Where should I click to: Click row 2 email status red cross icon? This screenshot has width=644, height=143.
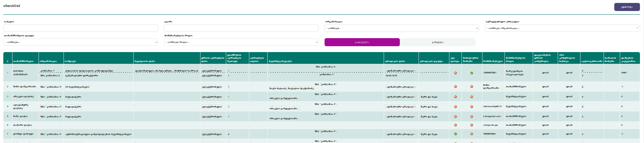pyautogui.click(x=456, y=87)
